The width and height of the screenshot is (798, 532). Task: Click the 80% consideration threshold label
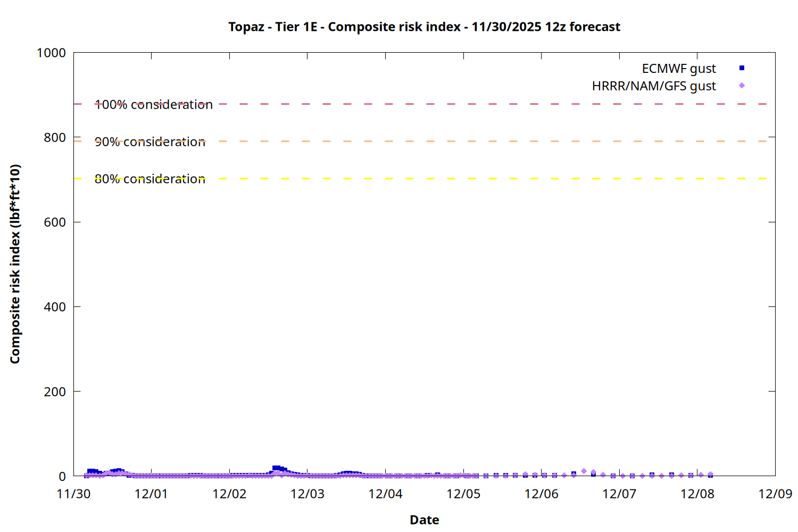click(x=150, y=179)
